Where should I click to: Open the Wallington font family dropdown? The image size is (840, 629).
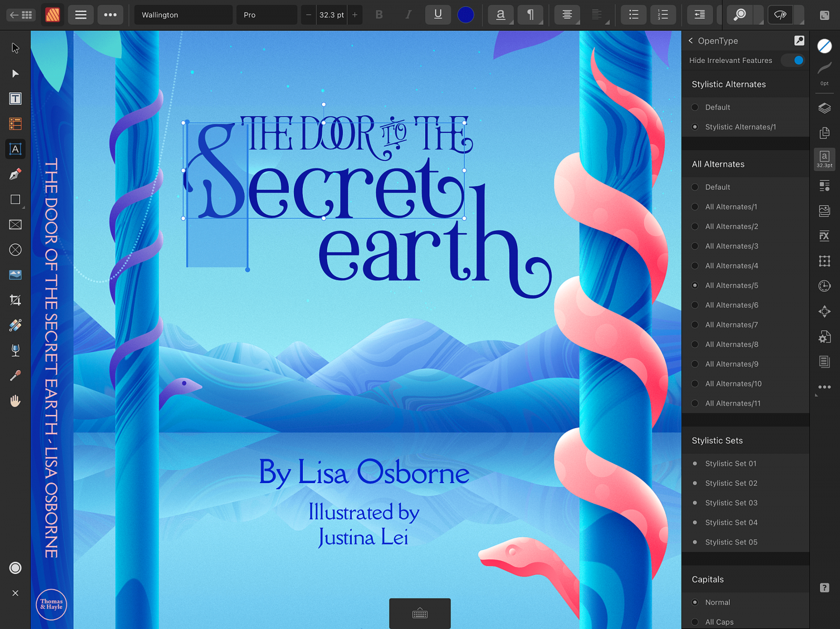pos(183,15)
